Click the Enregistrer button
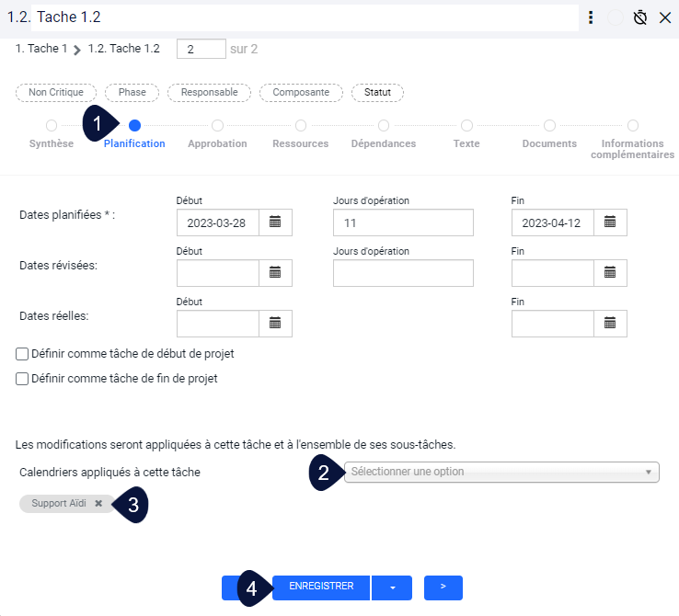 (x=321, y=587)
